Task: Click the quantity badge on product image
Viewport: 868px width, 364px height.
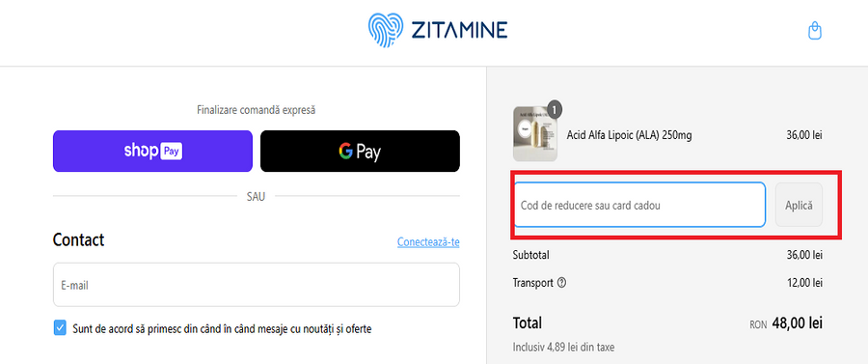Action: [555, 110]
